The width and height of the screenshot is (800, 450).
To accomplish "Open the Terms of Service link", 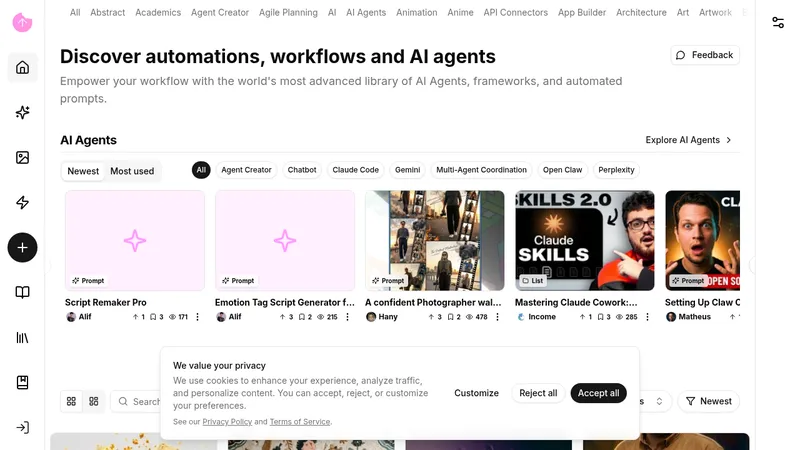I will 299,422.
